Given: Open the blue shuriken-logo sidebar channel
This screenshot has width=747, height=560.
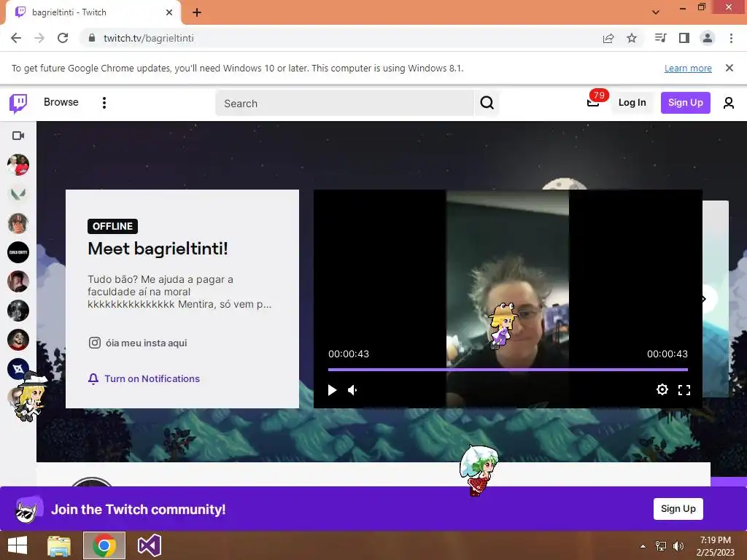Looking at the screenshot, I should coord(18,369).
